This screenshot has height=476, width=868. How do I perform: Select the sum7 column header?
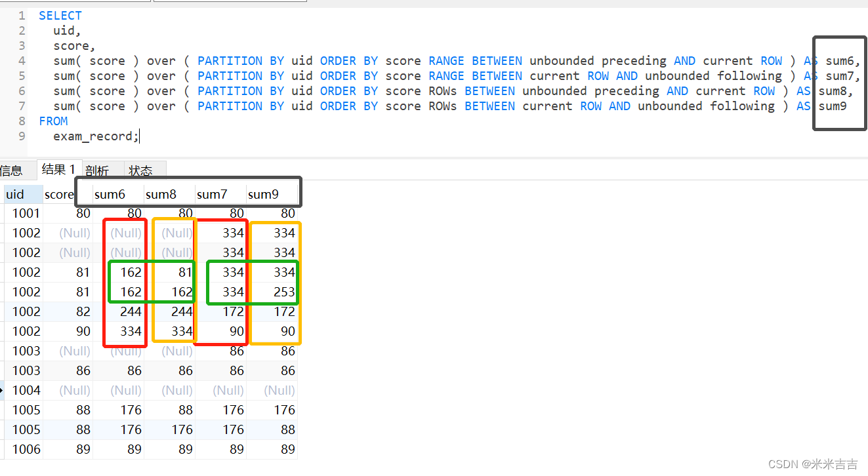tap(220, 194)
